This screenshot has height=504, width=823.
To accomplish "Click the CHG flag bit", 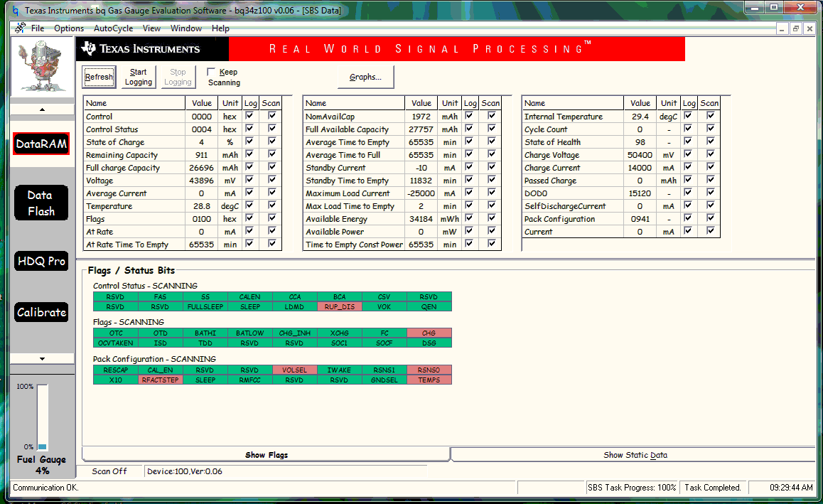I will [429, 333].
